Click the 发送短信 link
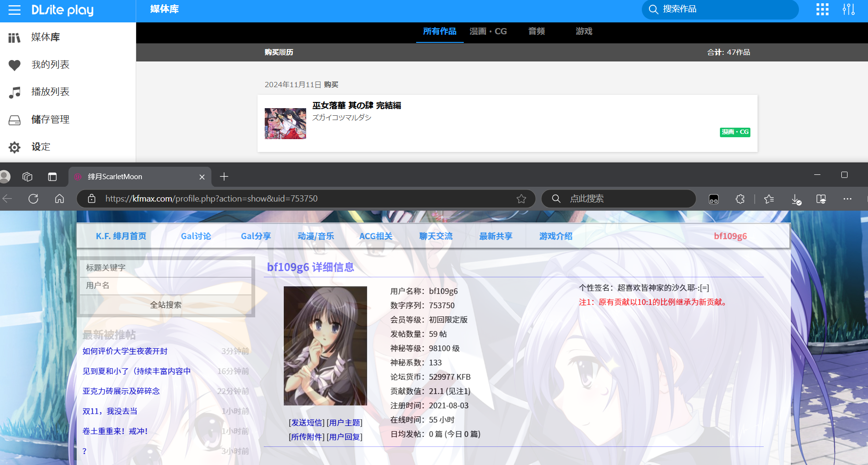The width and height of the screenshot is (868, 465). (307, 423)
